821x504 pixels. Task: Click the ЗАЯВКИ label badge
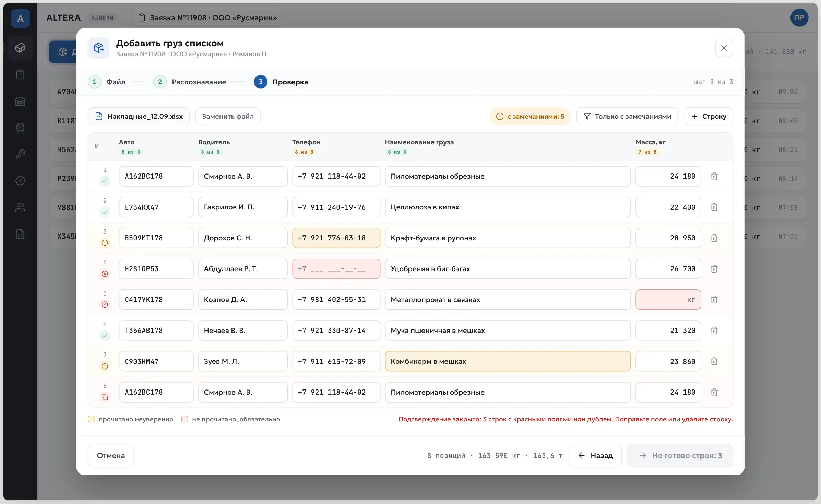tap(102, 18)
